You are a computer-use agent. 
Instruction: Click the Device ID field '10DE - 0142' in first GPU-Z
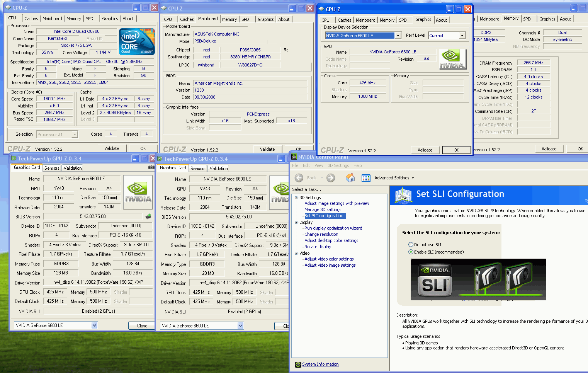57,226
